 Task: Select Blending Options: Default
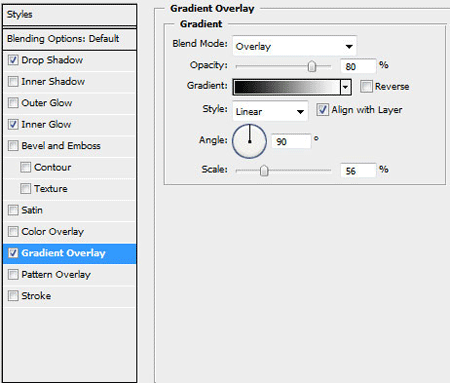(69, 39)
